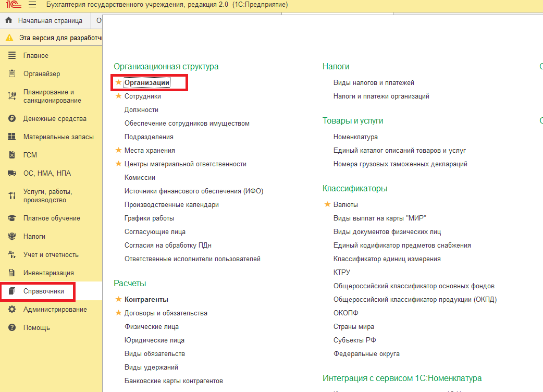
Task: Click the Материальные запасы grid icon
Action: click(x=12, y=137)
